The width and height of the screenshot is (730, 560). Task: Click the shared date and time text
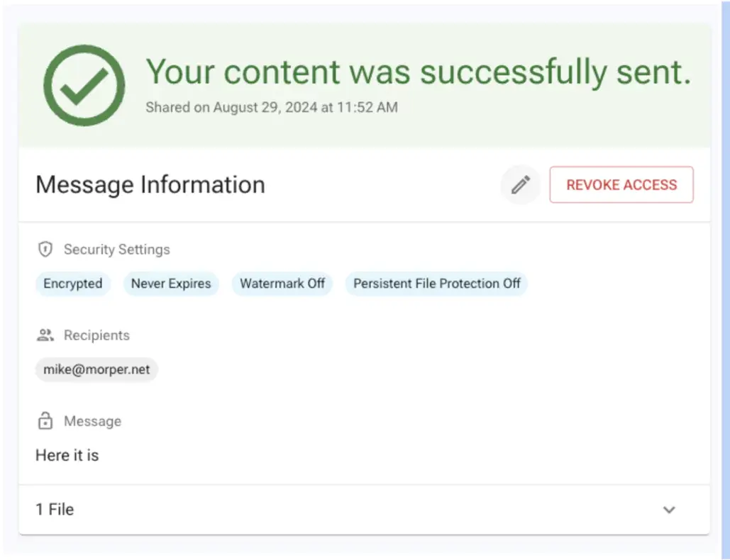point(272,108)
